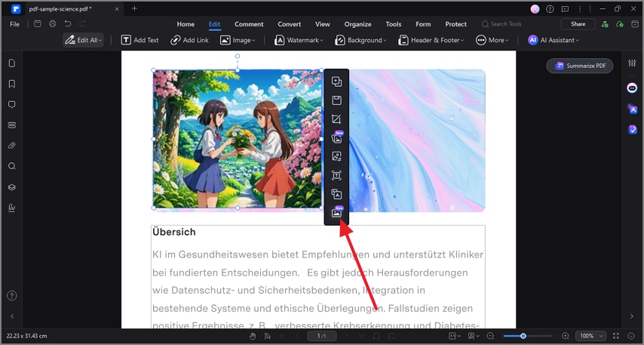The width and height of the screenshot is (644, 345).
Task: Select the Protect tab
Action: click(456, 24)
